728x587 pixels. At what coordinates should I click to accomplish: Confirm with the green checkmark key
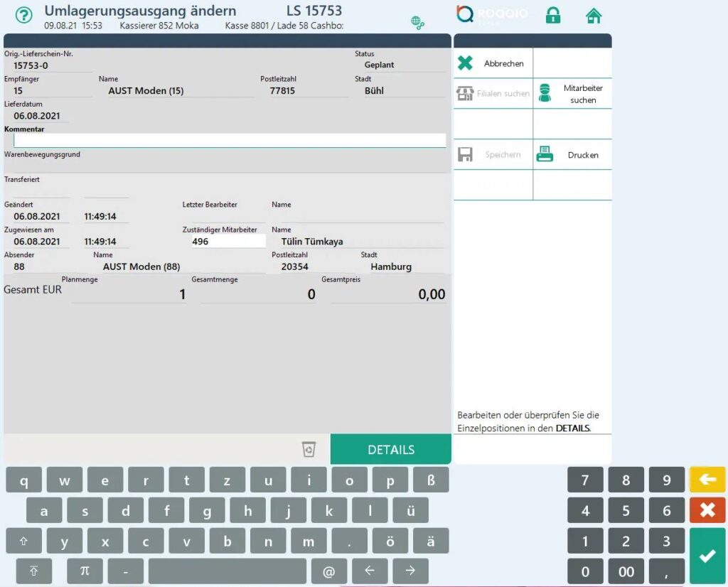(x=707, y=556)
